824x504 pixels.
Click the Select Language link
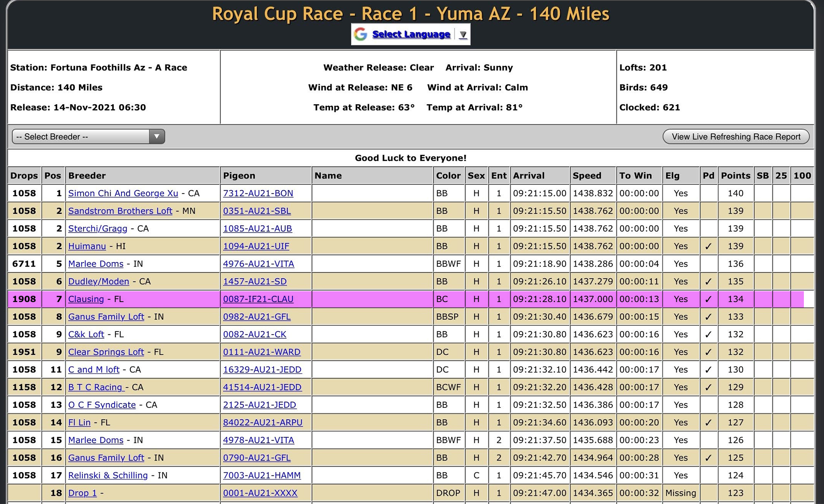[x=411, y=34]
